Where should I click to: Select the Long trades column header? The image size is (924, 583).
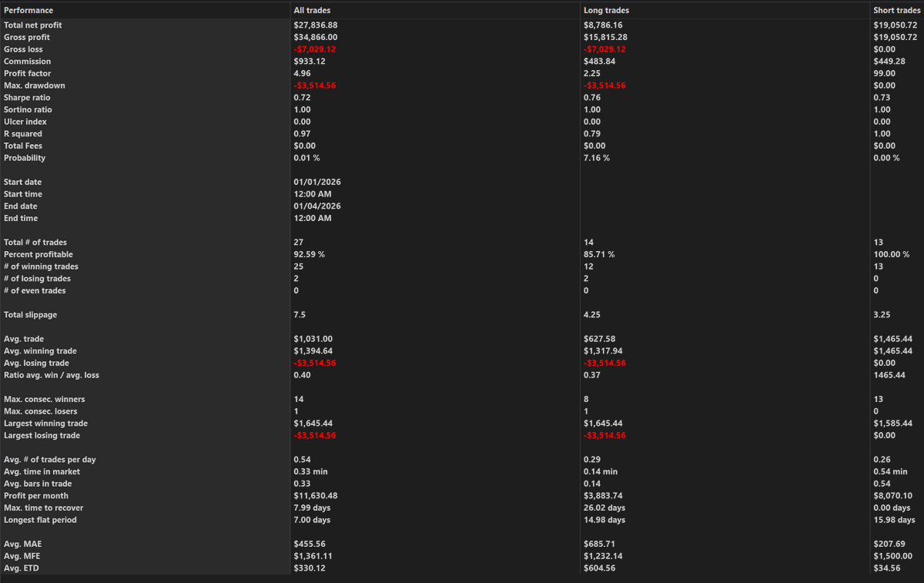point(606,11)
